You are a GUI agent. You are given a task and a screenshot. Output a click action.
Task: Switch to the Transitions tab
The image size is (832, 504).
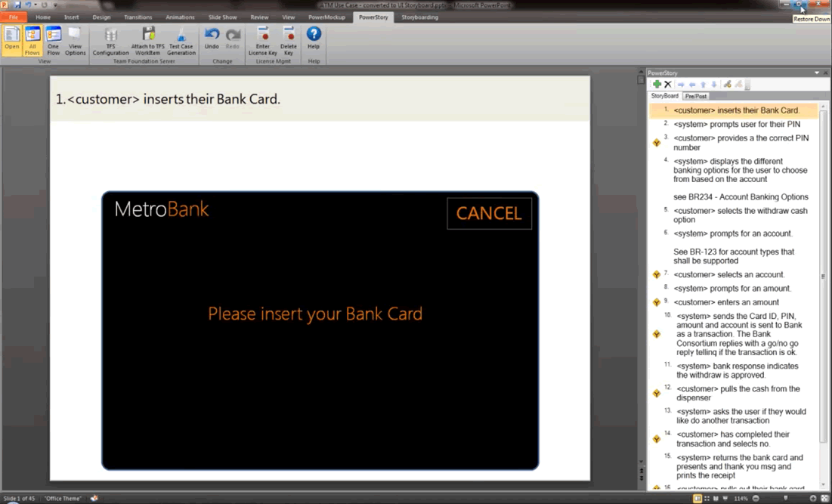138,17
